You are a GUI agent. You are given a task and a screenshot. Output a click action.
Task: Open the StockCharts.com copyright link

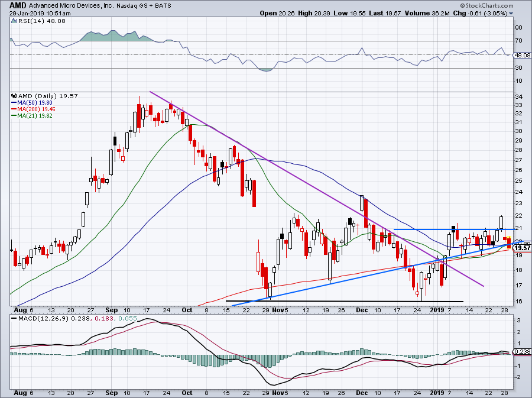coord(486,5)
